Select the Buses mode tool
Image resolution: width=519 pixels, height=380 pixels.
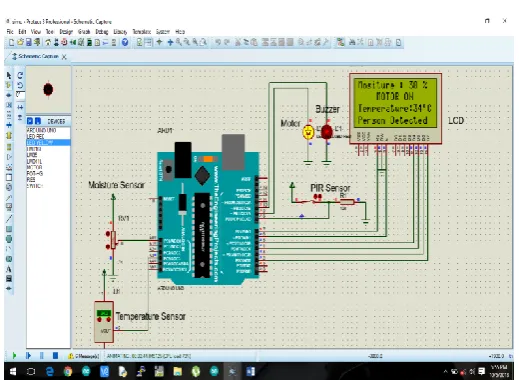point(9,125)
